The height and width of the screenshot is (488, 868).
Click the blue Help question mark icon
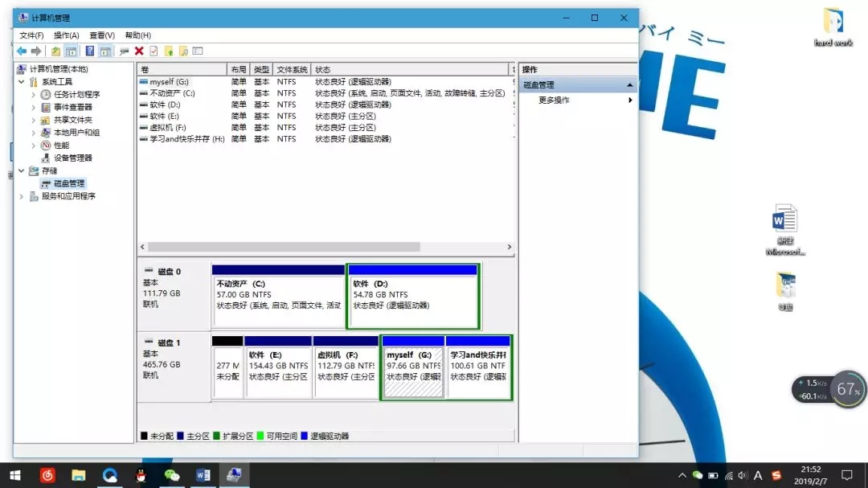coord(90,51)
